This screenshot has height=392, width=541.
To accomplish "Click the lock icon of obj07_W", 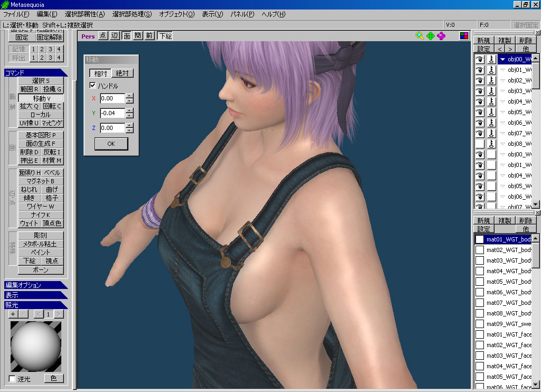I will 491,133.
